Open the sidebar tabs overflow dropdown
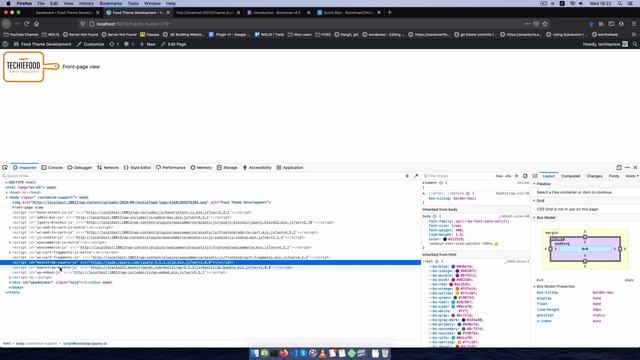Screen dimensions: 640x360 (x=638, y=176)
